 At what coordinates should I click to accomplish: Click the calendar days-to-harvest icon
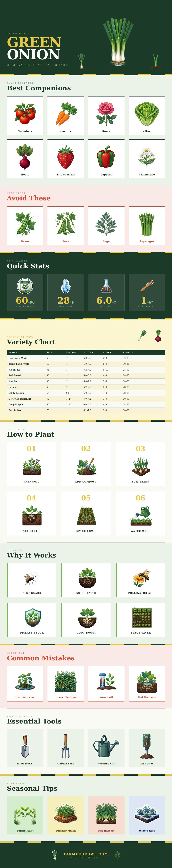[25, 286]
